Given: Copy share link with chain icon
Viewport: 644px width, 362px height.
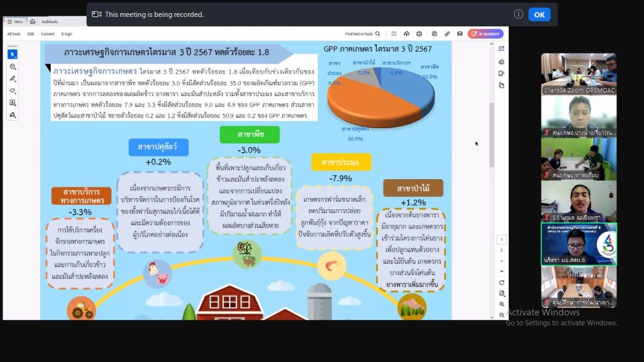Looking at the screenshot, I should (447, 34).
